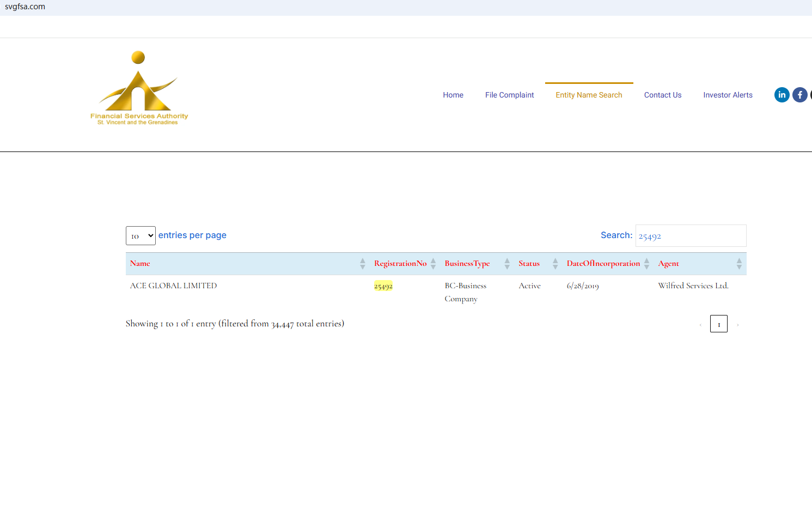Click the BusinessType header label
The width and height of the screenshot is (812, 528).
click(467, 264)
